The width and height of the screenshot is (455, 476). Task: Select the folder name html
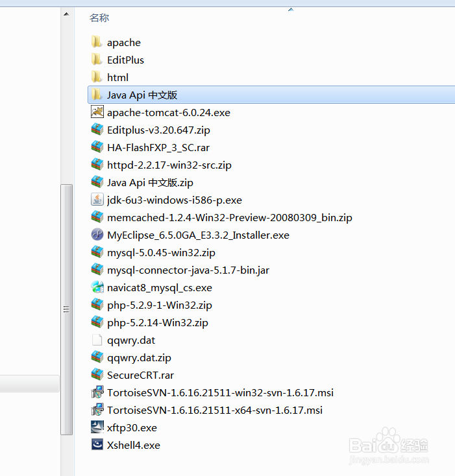(x=118, y=77)
